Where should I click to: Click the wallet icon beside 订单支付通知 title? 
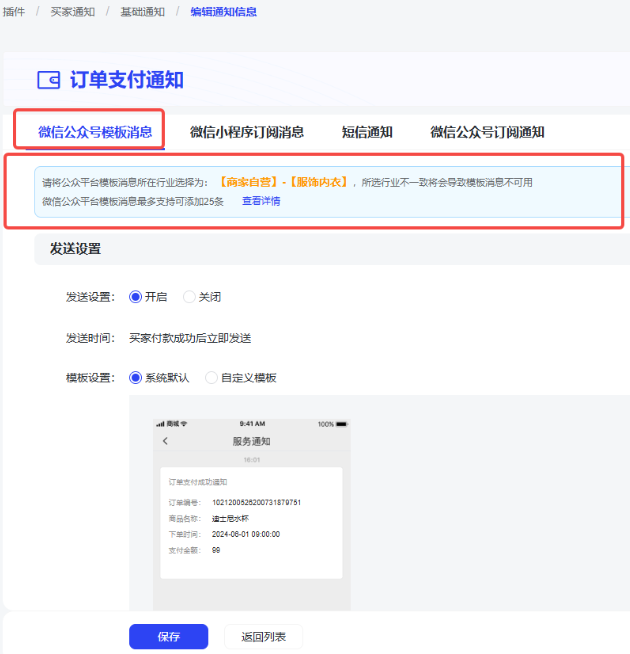pyautogui.click(x=48, y=81)
